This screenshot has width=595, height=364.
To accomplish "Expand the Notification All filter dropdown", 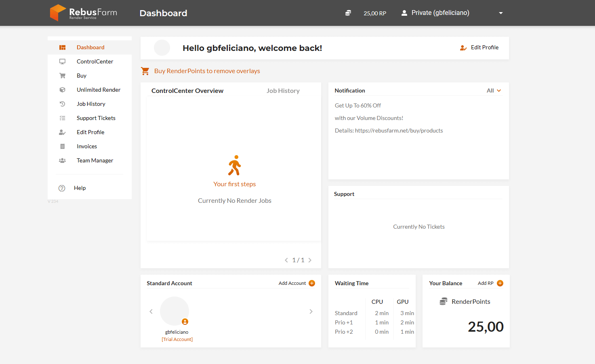I will pos(494,90).
